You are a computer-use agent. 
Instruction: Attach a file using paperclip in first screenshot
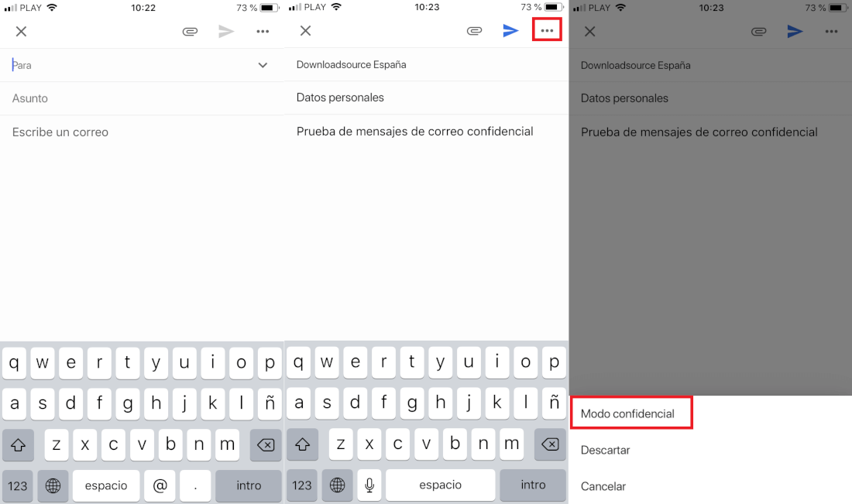(190, 32)
